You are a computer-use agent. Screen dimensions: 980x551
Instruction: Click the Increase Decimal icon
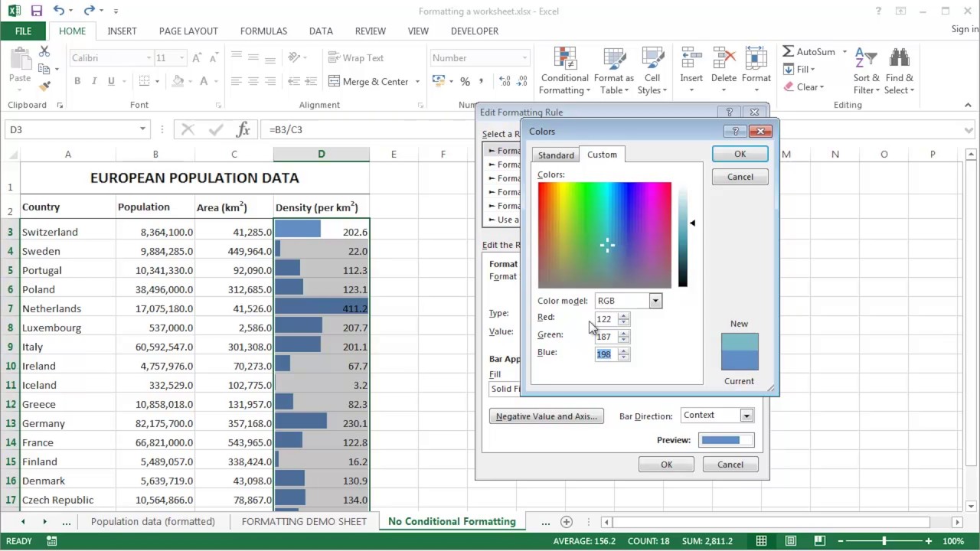click(x=505, y=81)
